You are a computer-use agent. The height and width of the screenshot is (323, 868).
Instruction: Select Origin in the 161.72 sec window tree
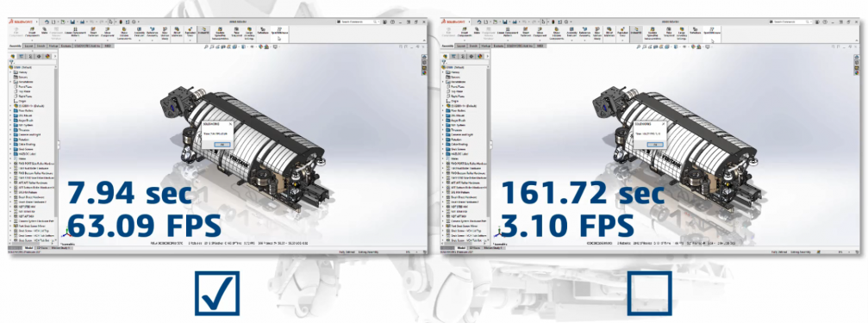click(453, 101)
